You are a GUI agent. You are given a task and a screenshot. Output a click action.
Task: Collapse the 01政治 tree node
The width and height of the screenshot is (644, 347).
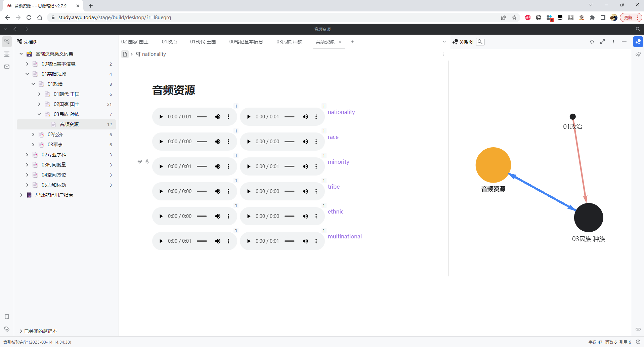33,84
